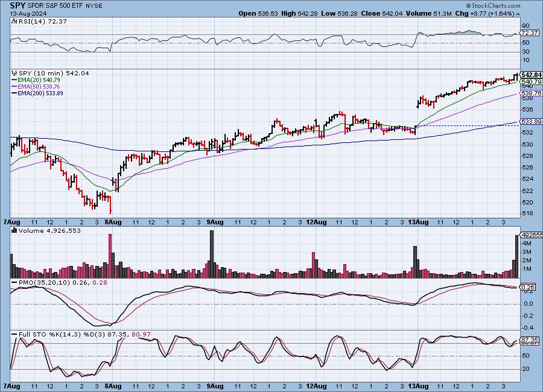This screenshot has width=543, height=392.
Task: Click the 'RSI(14) 72.37' legend text
Action: [43, 21]
